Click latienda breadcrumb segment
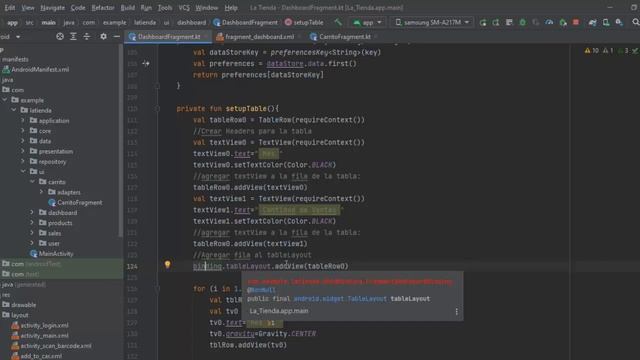 [x=145, y=22]
